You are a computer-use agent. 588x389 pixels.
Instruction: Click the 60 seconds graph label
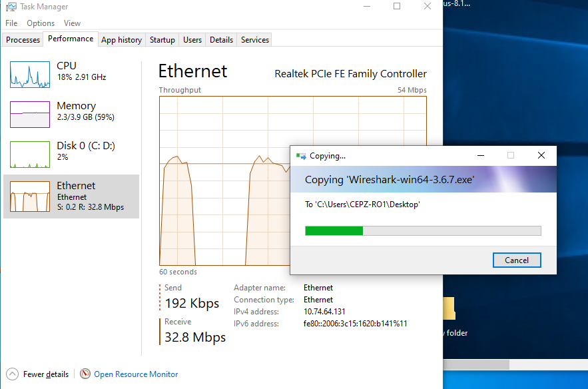178,272
